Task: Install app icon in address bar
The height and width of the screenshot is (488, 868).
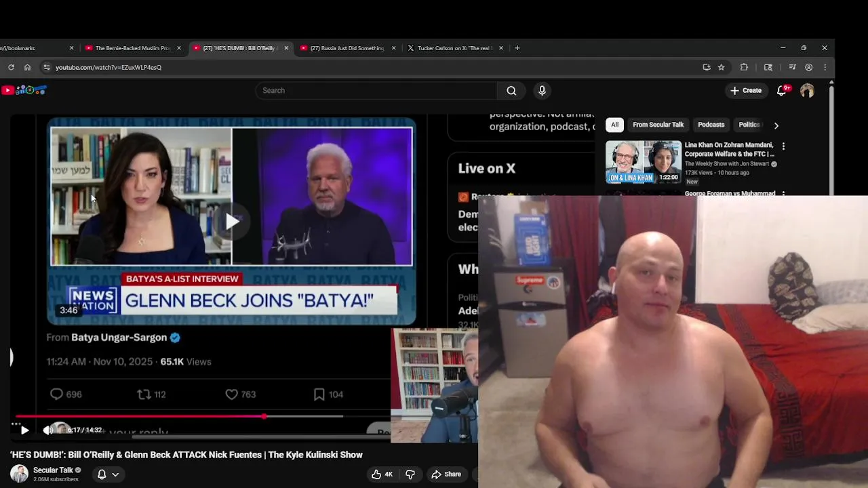Action: pyautogui.click(x=707, y=67)
